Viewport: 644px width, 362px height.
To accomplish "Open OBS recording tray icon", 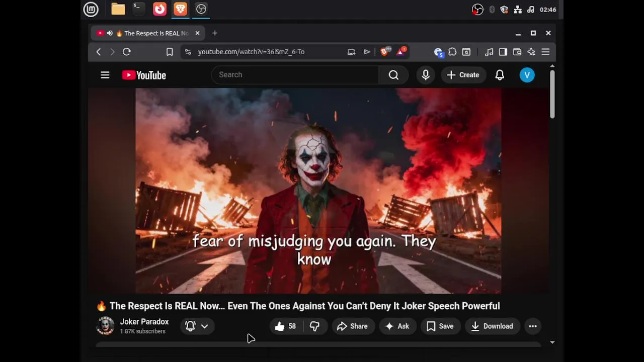I will [x=477, y=10].
